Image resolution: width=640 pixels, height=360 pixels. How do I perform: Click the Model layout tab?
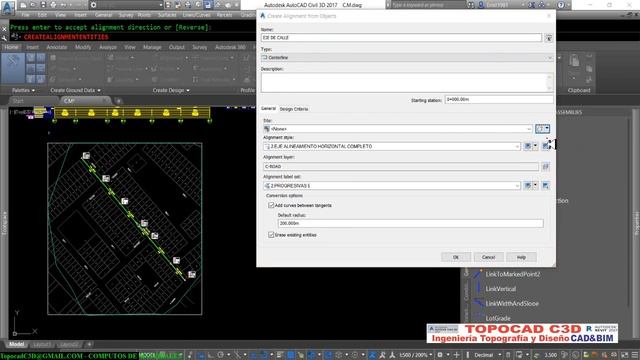pyautogui.click(x=16, y=344)
